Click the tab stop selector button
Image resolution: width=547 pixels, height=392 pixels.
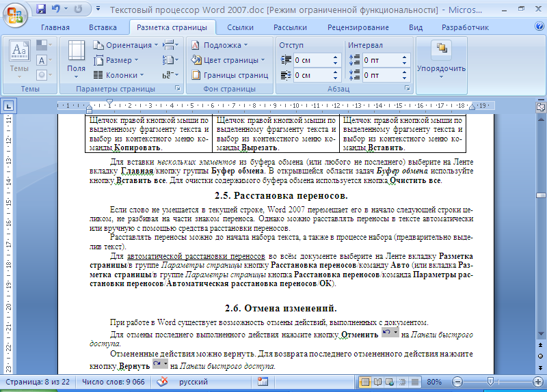pyautogui.click(x=8, y=106)
